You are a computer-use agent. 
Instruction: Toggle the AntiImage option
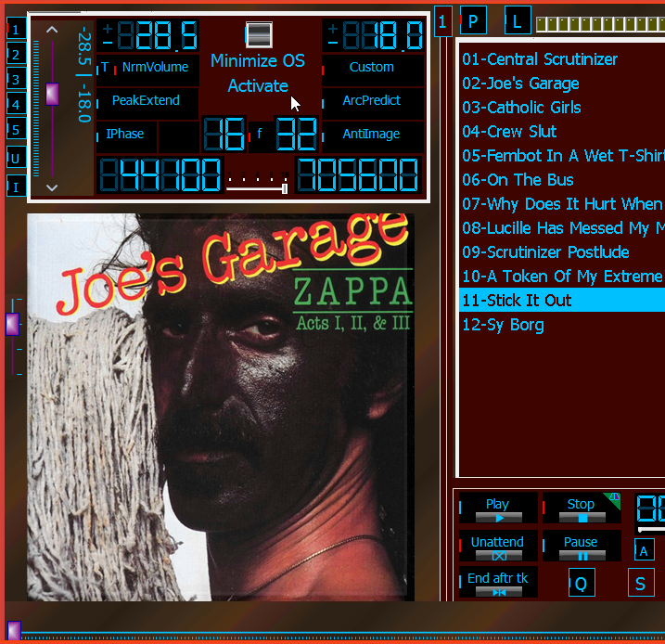pyautogui.click(x=372, y=136)
